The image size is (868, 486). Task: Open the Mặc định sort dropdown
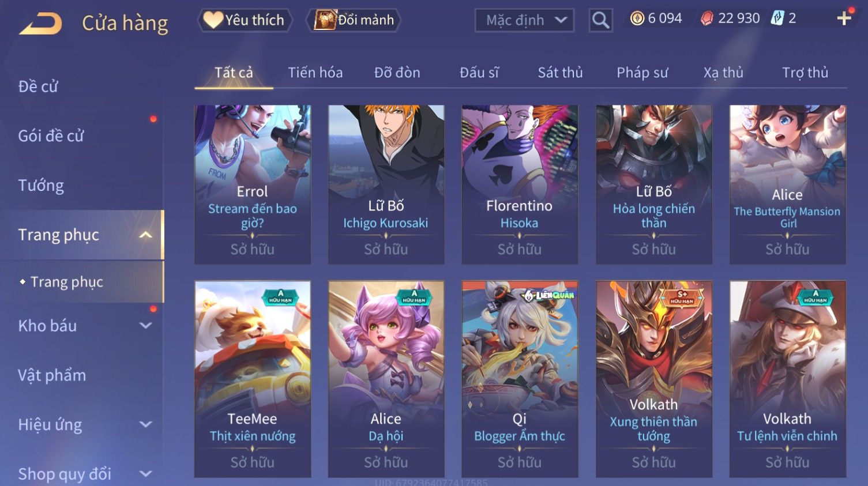click(524, 20)
